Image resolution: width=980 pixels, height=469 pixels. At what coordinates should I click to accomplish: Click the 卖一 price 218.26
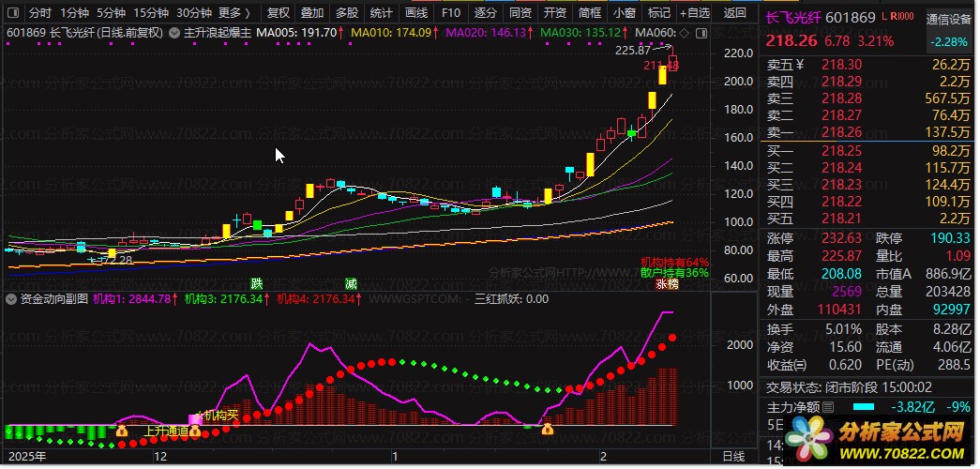842,132
